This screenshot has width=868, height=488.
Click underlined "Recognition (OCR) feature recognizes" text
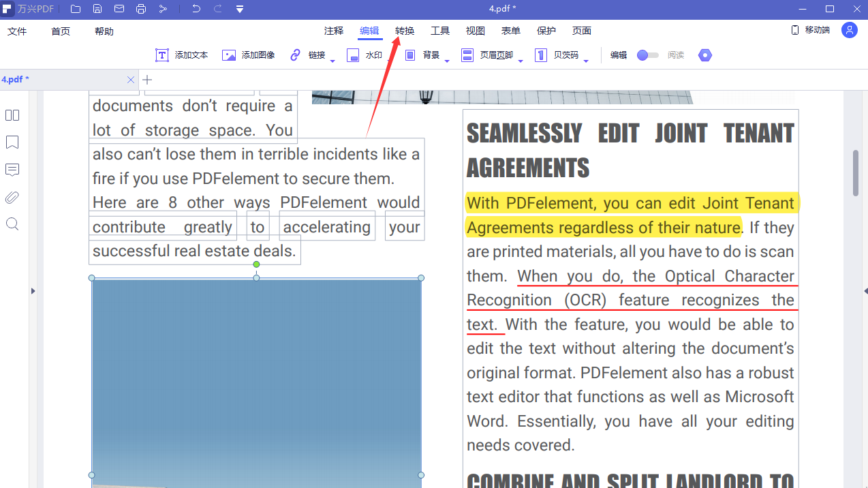630,300
